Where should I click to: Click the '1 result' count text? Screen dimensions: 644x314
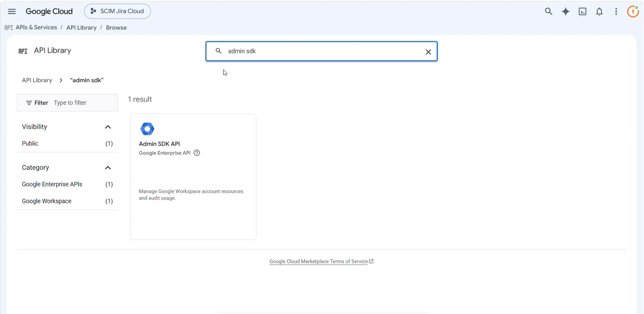[140, 99]
